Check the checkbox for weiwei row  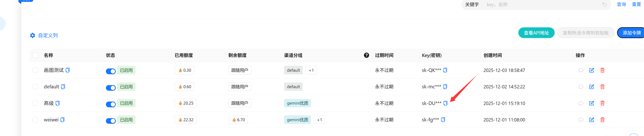click(x=35, y=120)
